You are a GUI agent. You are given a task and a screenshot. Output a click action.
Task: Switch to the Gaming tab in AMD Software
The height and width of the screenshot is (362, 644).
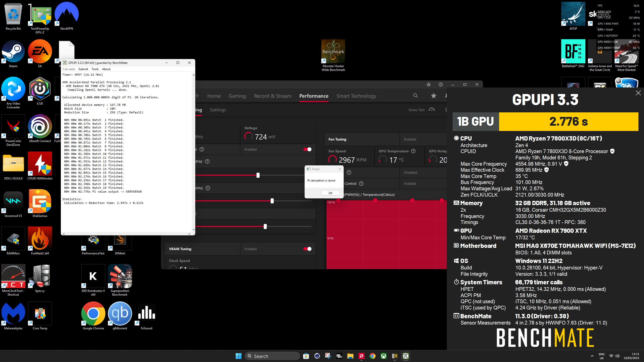tap(237, 96)
